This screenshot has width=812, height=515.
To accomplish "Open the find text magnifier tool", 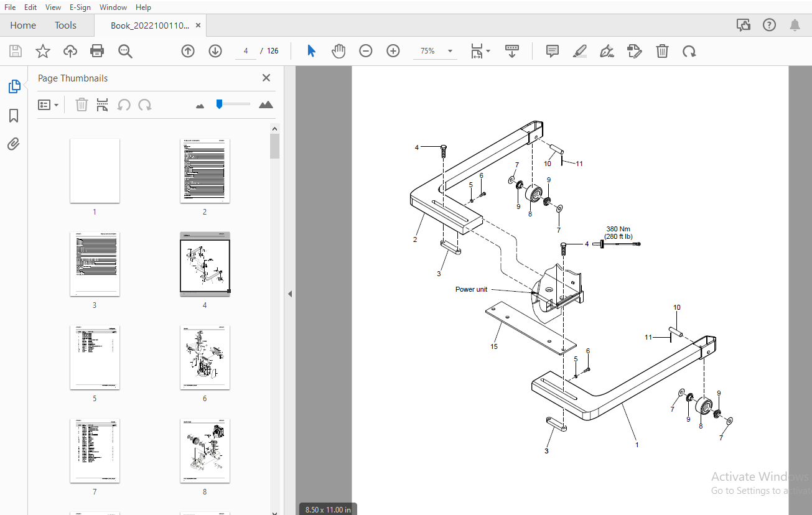I will point(125,51).
